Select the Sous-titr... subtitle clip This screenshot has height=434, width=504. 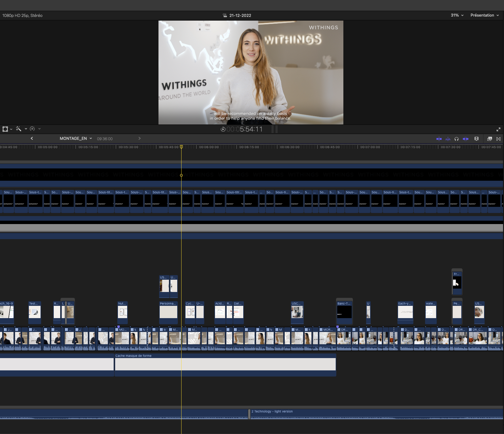click(235, 201)
